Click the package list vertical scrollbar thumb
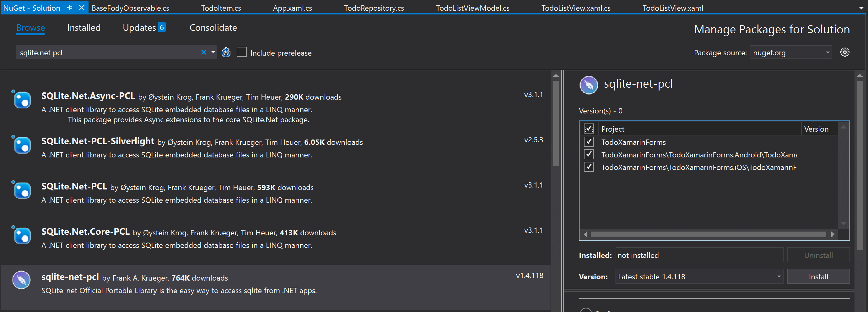Image resolution: width=868 pixels, height=312 pixels. click(556, 123)
